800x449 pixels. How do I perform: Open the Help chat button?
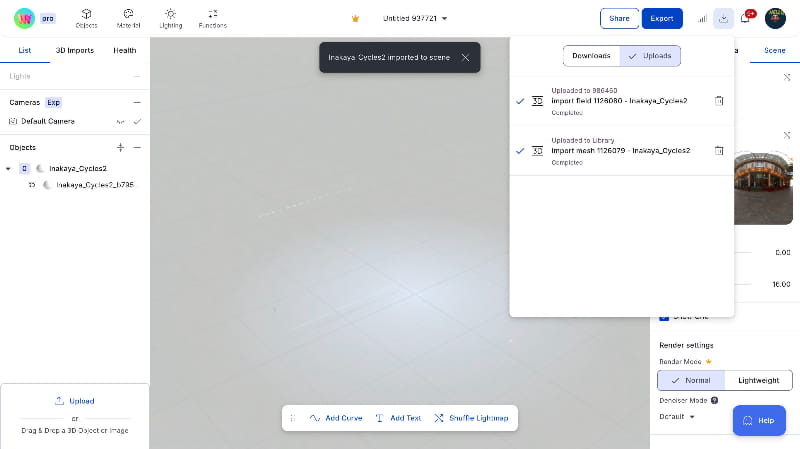pyautogui.click(x=759, y=420)
